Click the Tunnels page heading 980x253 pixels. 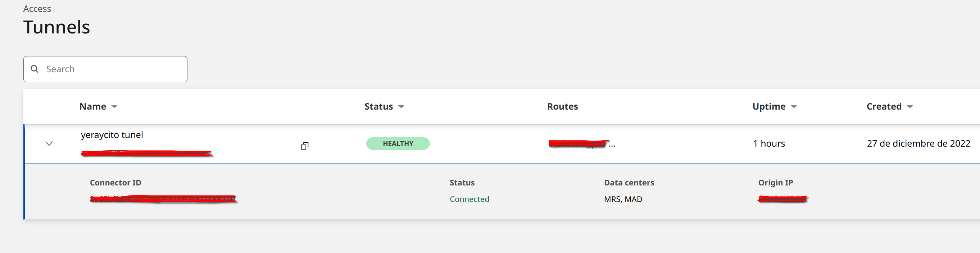point(57,27)
